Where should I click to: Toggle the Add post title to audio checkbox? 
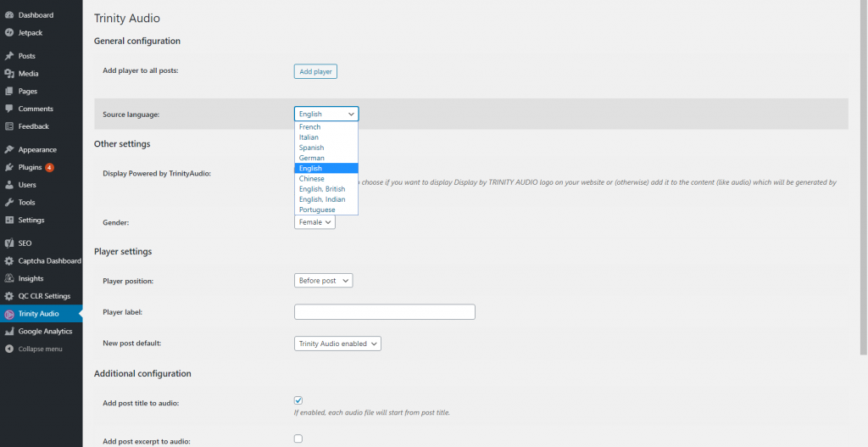(298, 400)
